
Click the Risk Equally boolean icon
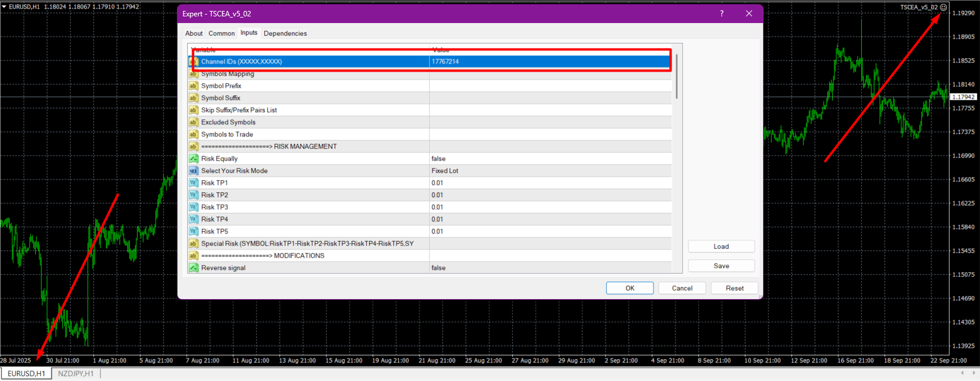pyautogui.click(x=194, y=159)
